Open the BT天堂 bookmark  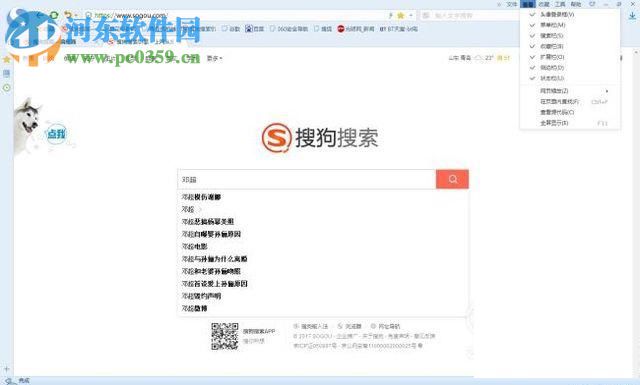[x=398, y=29]
